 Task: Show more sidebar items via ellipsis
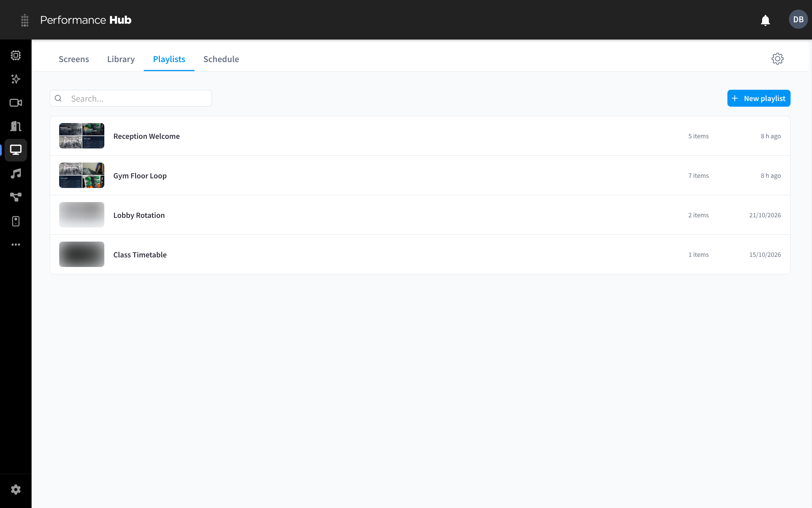pyautogui.click(x=16, y=245)
